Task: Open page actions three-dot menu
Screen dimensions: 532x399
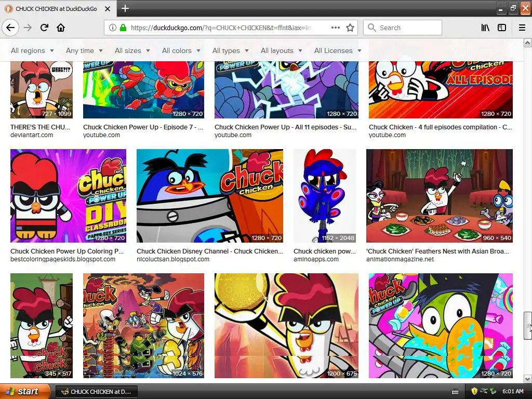Action: click(336, 28)
